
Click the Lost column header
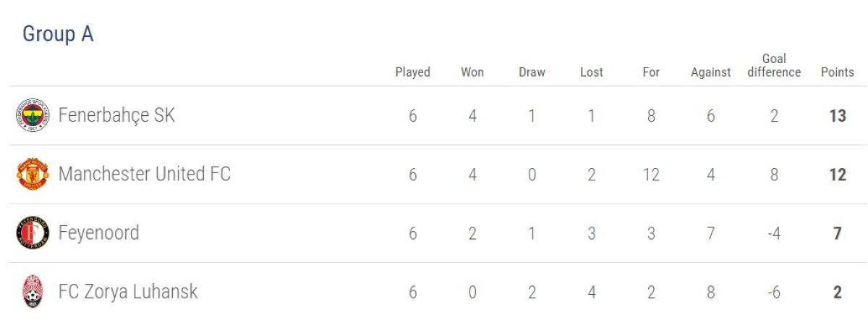[591, 72]
